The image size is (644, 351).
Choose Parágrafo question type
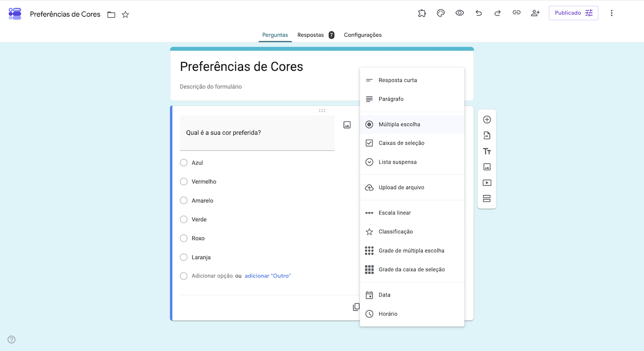click(412, 99)
